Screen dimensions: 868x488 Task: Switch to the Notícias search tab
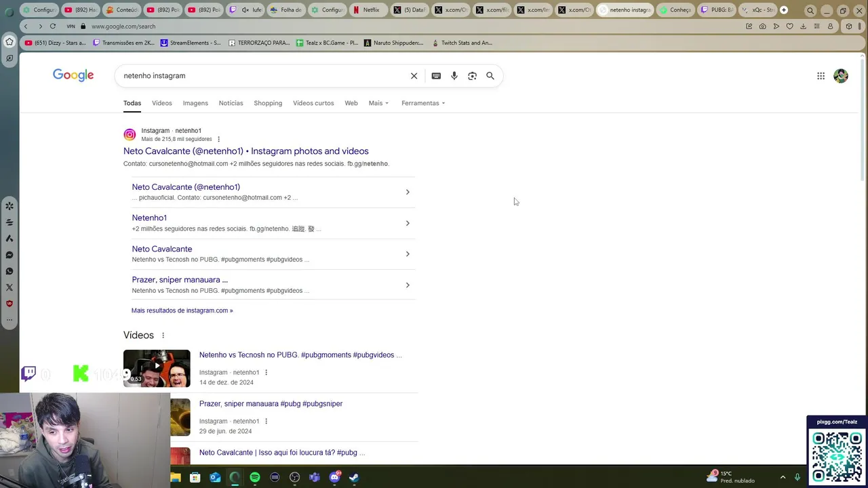[231, 103]
